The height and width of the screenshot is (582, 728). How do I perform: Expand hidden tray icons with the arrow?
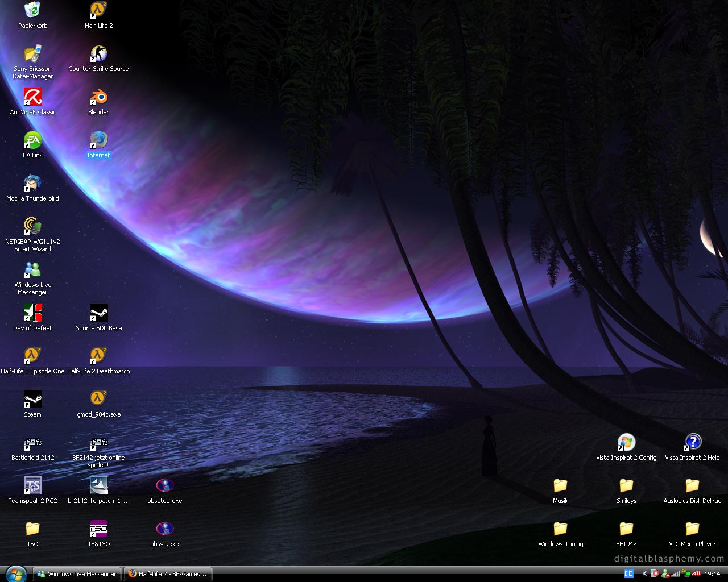coord(644,574)
